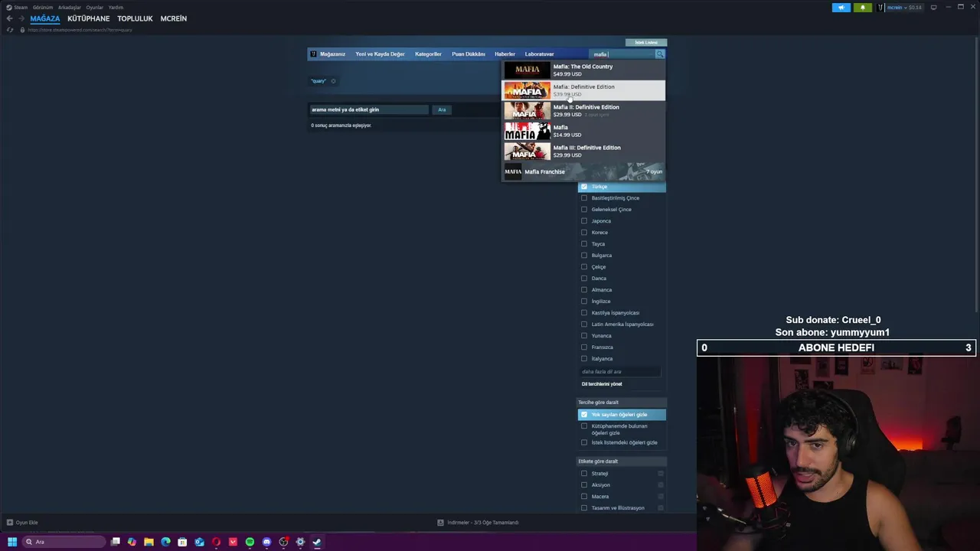
Task: Open Outlook from the taskbar
Action: point(199,542)
